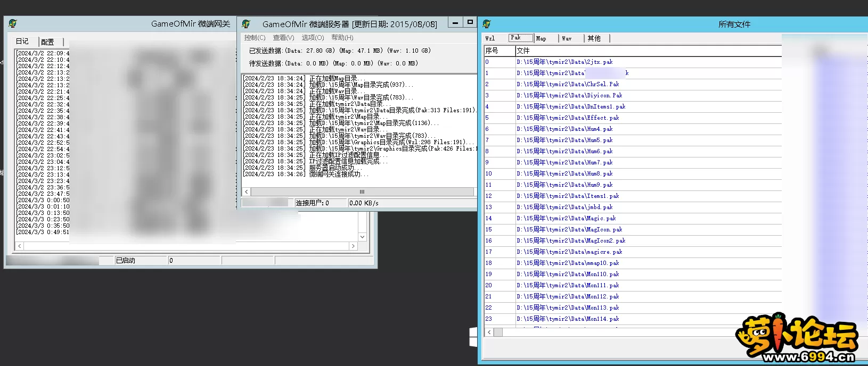Select file row Mon111.pak

[633, 285]
